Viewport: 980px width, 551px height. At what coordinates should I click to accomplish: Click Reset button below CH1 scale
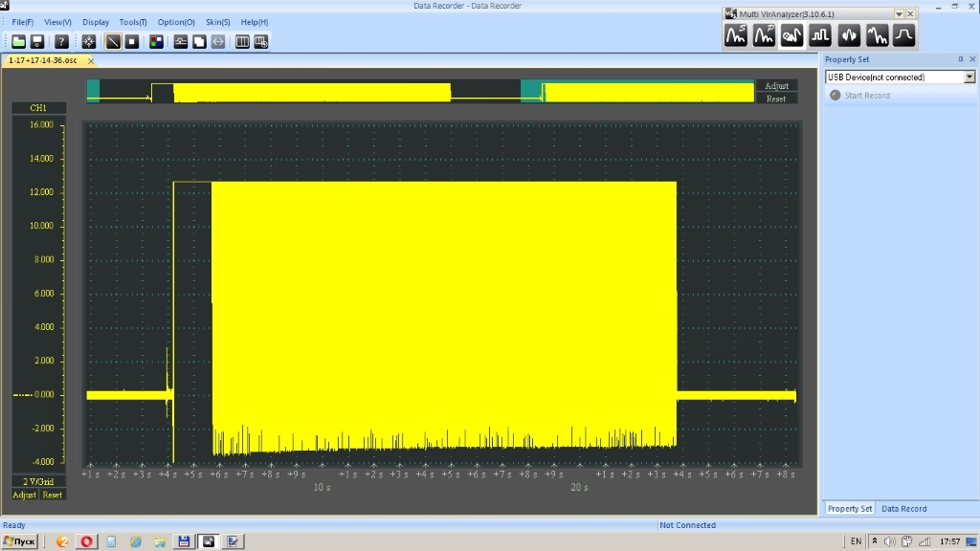(x=53, y=495)
